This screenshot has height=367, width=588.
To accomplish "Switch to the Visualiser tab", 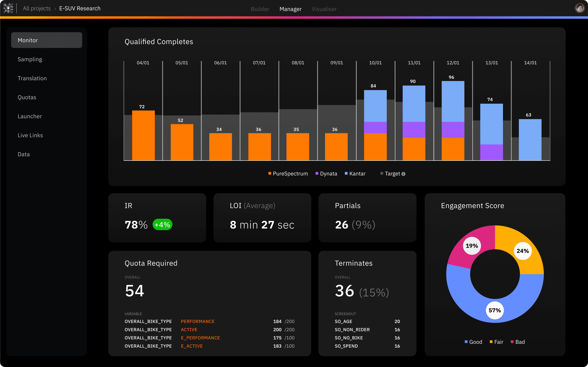I will tap(324, 9).
